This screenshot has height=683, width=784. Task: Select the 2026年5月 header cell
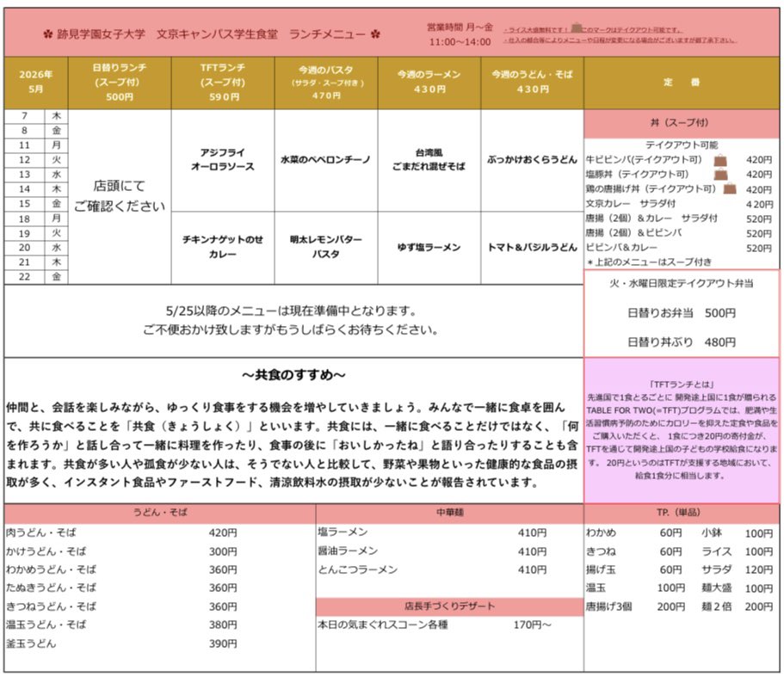36,83
